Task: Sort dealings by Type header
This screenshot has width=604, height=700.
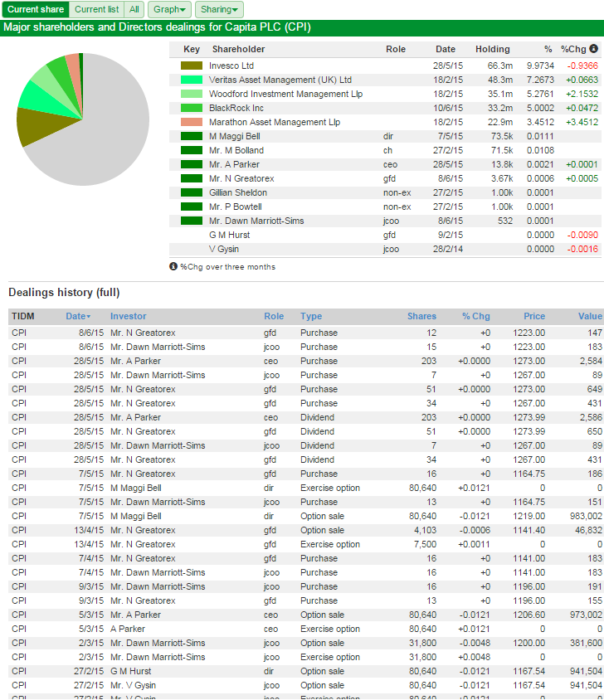Action: [x=311, y=316]
